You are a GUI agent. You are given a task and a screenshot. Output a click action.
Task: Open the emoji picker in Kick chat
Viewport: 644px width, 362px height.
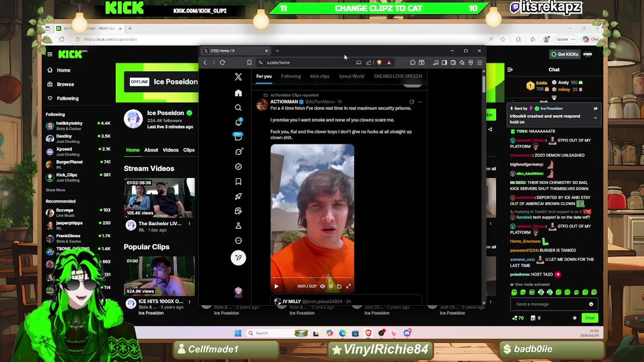pyautogui.click(x=591, y=304)
